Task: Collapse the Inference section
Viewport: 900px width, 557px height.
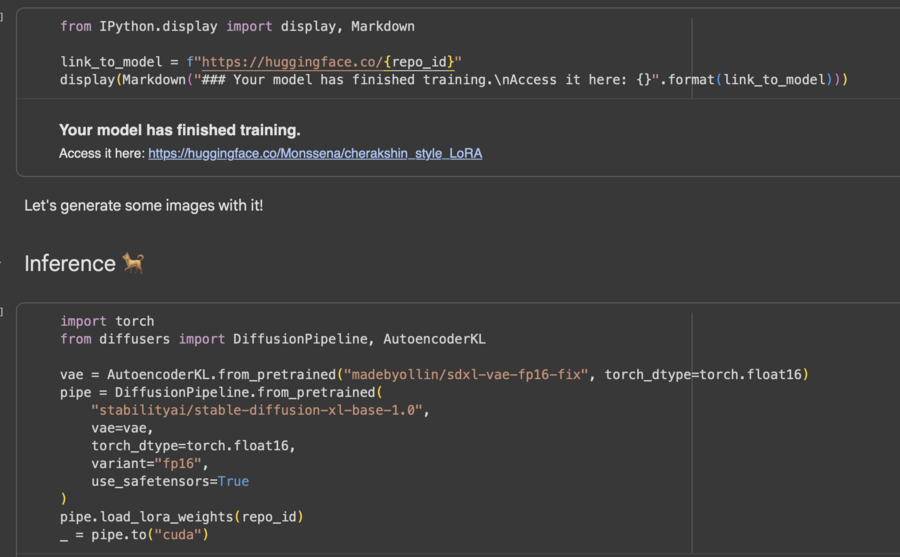Action: (8, 264)
